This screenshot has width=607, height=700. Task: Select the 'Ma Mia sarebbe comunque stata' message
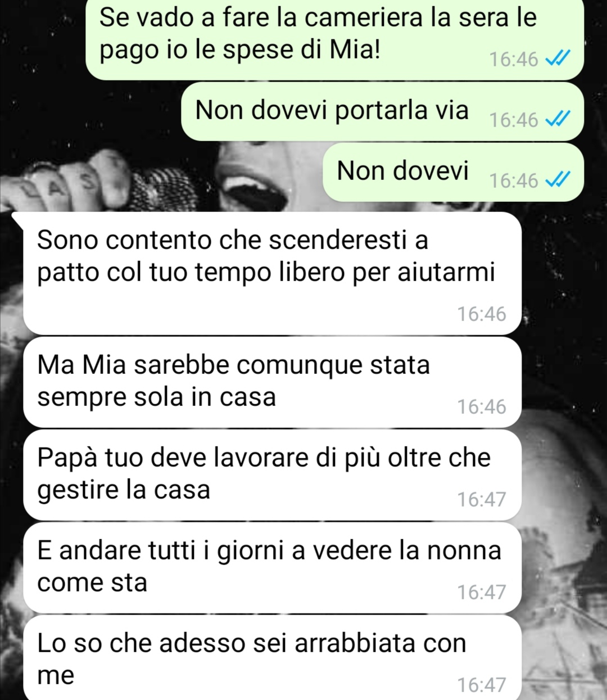pos(272,382)
